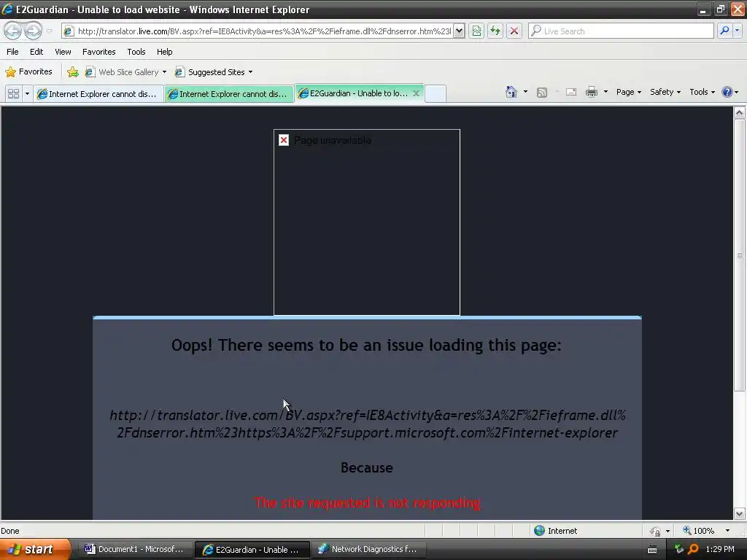Click the Internet security zone indicator
The width and height of the screenshot is (747, 560).
[555, 531]
